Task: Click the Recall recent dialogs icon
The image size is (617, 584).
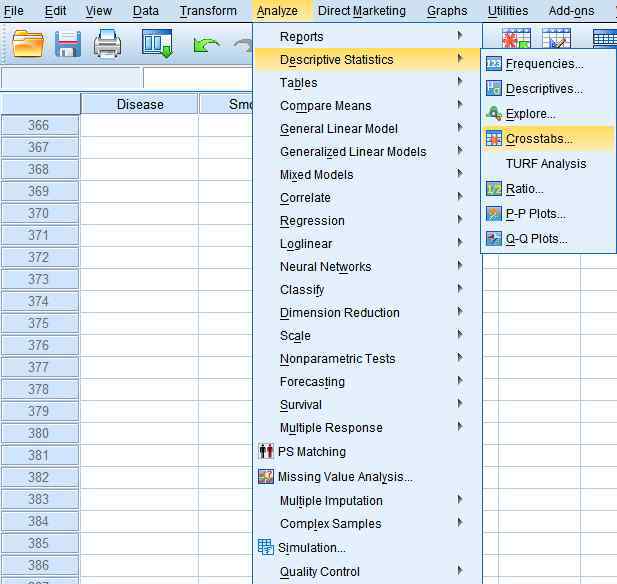Action: tap(157, 44)
